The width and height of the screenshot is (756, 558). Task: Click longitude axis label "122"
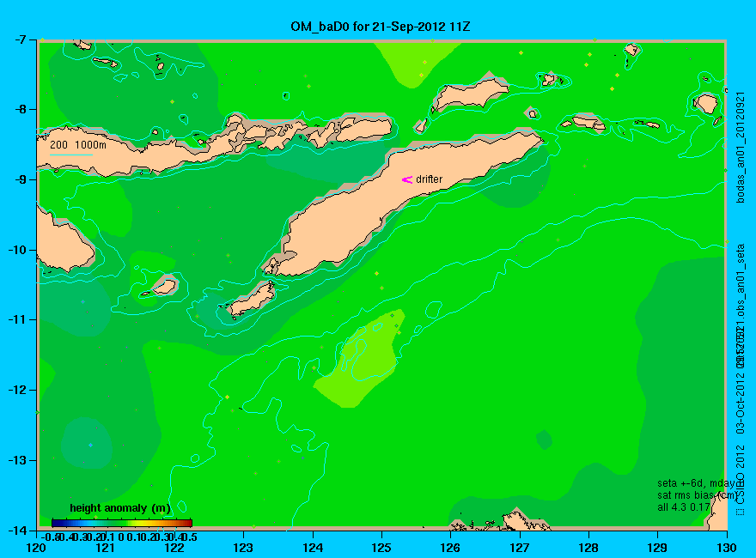point(174,548)
